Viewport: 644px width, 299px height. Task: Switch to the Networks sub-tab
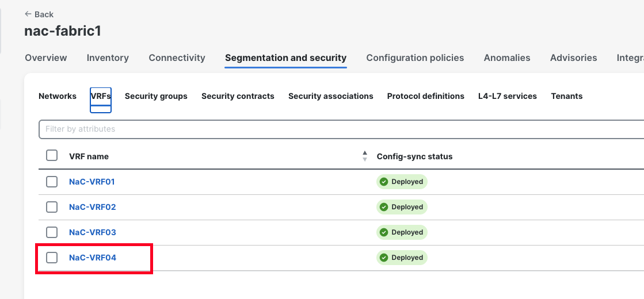click(x=58, y=96)
